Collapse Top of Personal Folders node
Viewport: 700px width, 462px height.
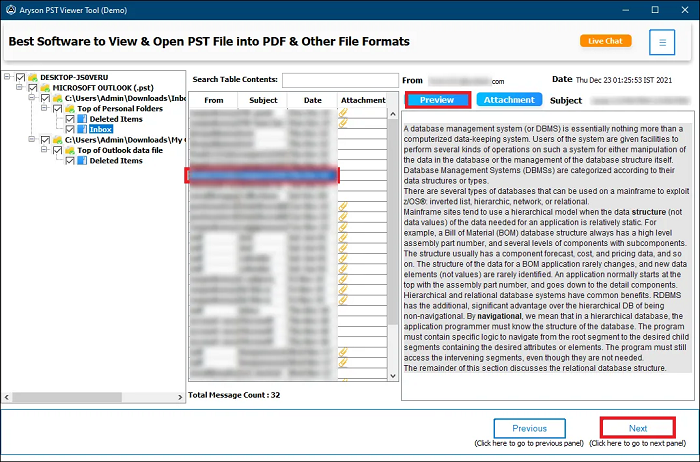[x=45, y=108]
